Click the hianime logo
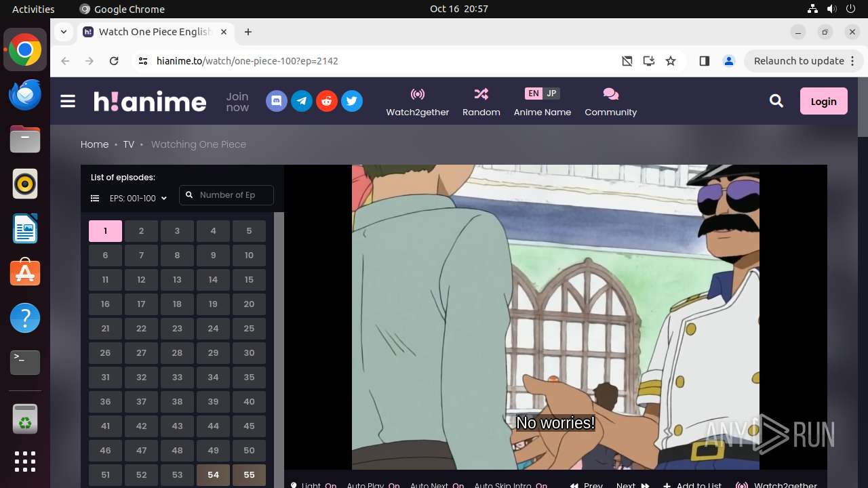This screenshot has height=488, width=868. tap(150, 101)
